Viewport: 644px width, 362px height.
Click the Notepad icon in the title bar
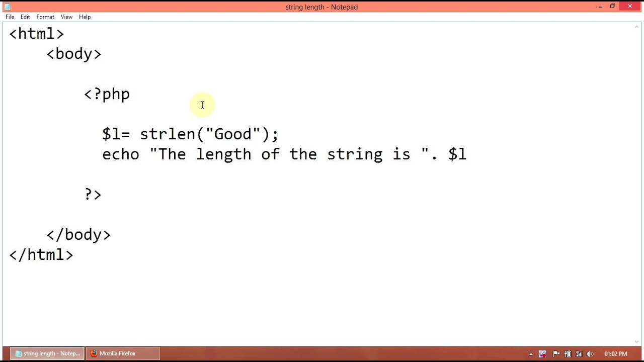pos(7,7)
